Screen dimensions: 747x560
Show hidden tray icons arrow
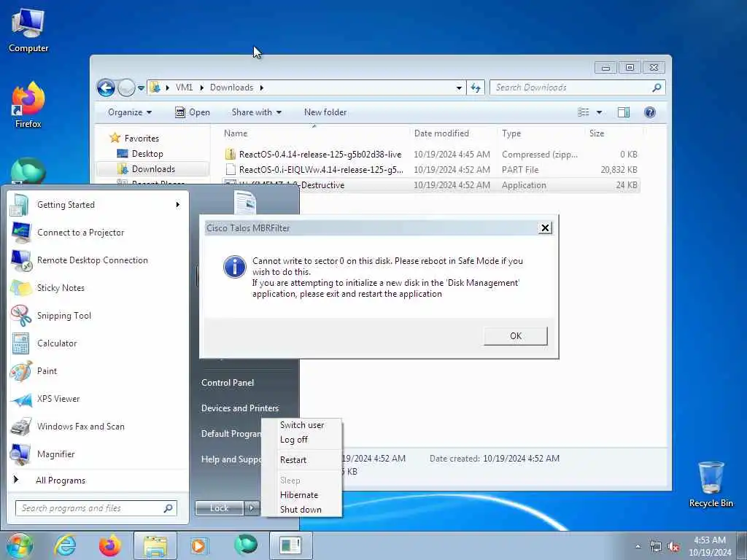[638, 547]
